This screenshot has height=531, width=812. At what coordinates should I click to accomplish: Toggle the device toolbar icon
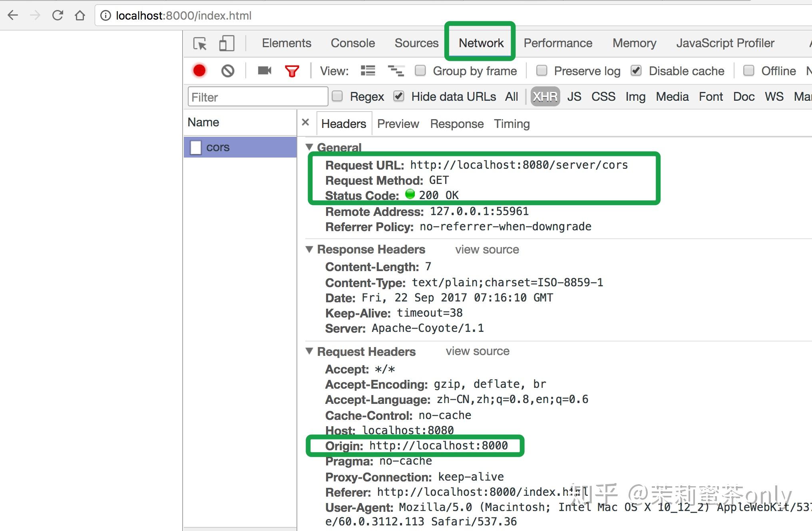pos(227,43)
